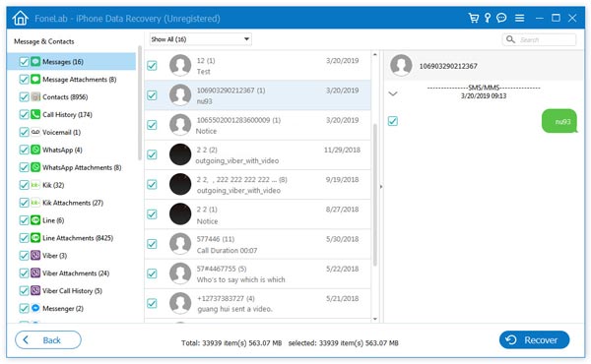This screenshot has width=591, height=364.
Task: Click the Messenger icon
Action: click(x=35, y=308)
